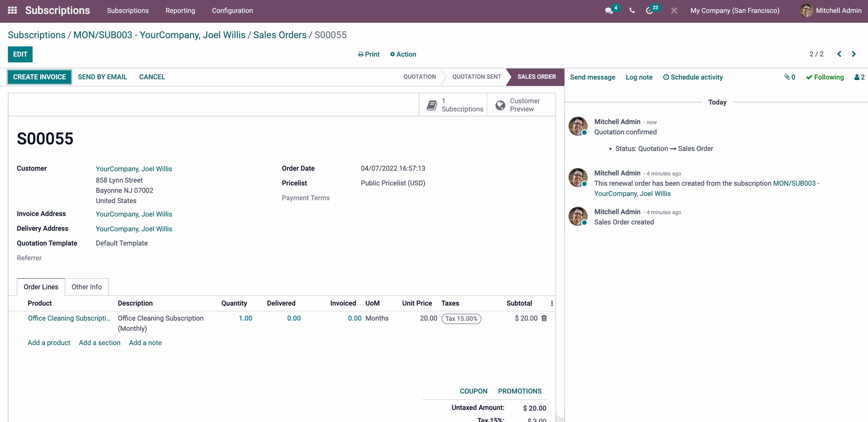Image resolution: width=868 pixels, height=422 pixels.
Task: Expand the Print dropdown
Action: point(368,54)
